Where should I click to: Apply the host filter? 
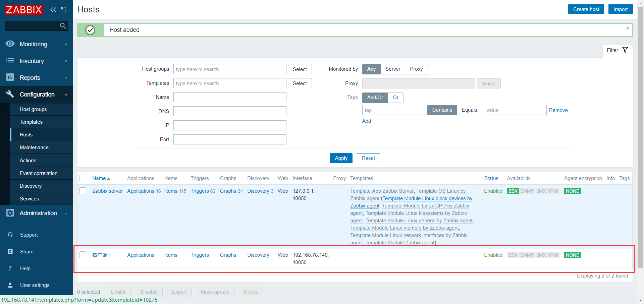click(x=341, y=158)
